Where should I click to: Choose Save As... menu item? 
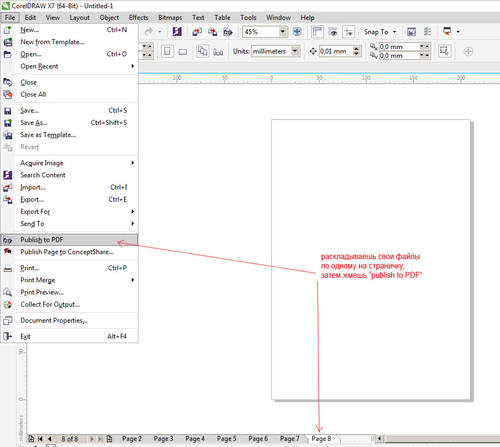(x=69, y=123)
